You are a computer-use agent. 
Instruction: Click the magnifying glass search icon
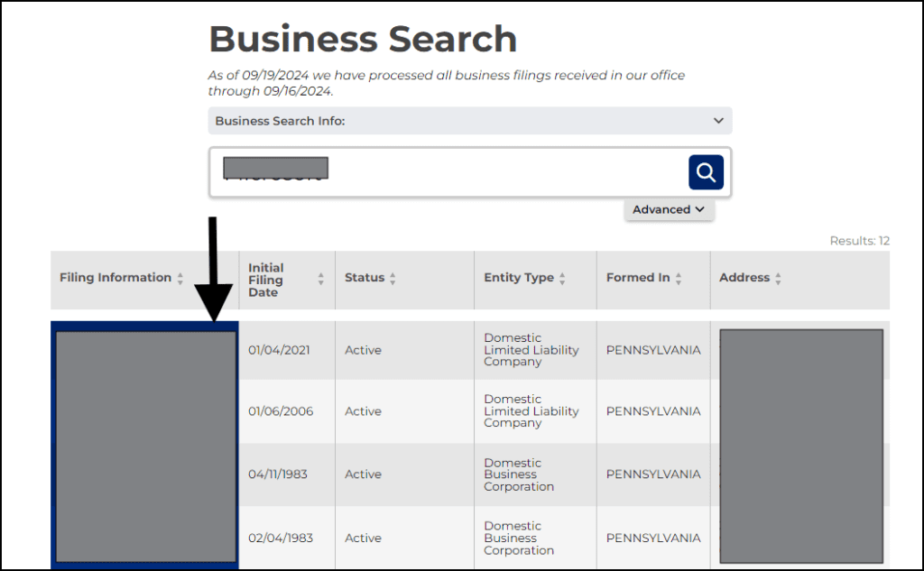[x=706, y=171]
